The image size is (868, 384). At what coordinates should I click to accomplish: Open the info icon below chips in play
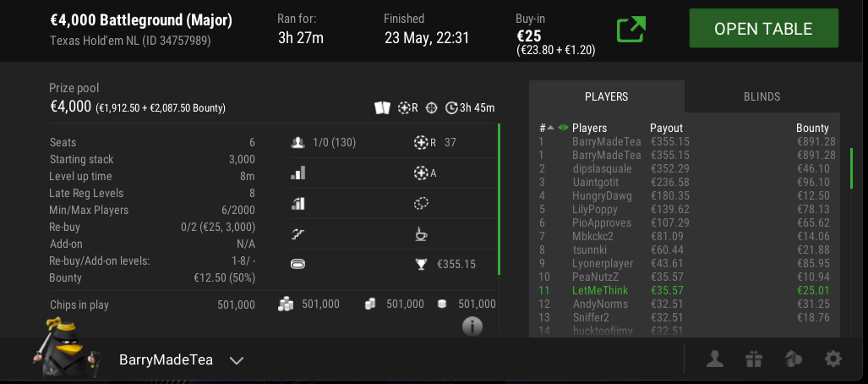472,326
